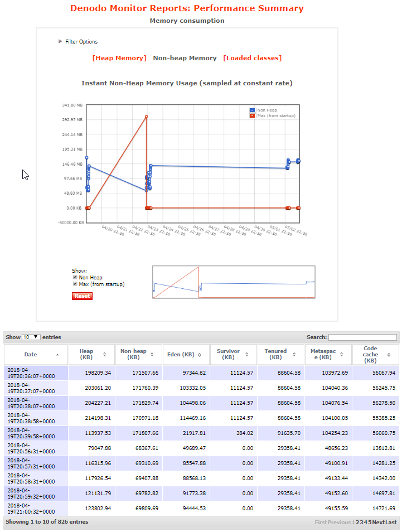Select row dated 2018-04-19T20:57:31+0000
The width and height of the screenshot is (402, 532).
201,463
